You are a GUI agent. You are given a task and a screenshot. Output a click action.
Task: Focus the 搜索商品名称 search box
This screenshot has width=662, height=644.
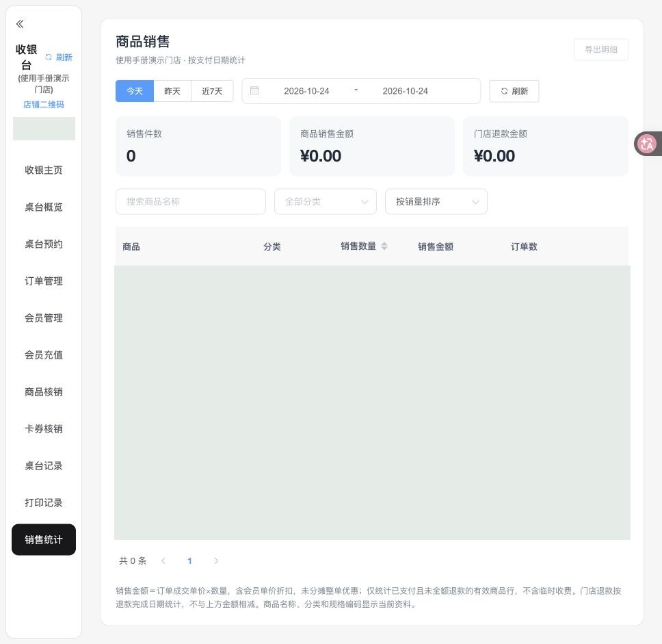191,202
